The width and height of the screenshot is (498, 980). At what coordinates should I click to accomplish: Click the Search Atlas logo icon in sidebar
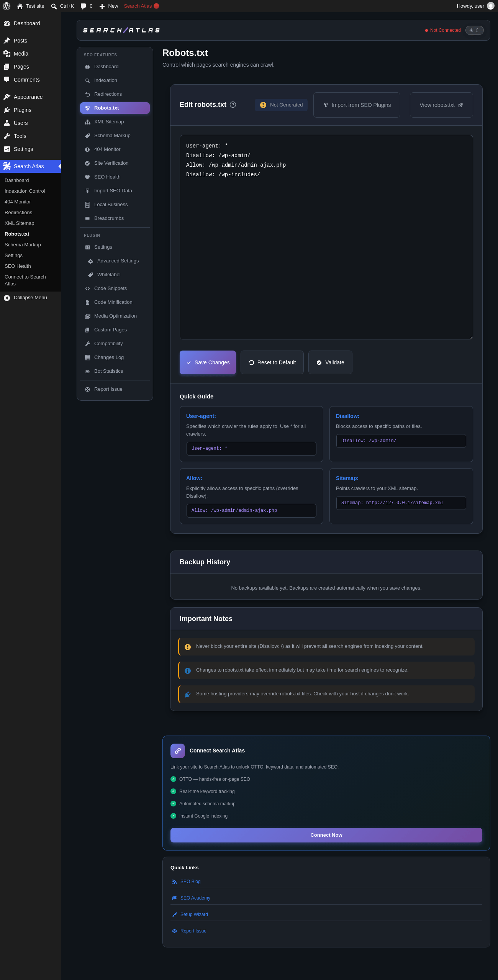pos(7,166)
